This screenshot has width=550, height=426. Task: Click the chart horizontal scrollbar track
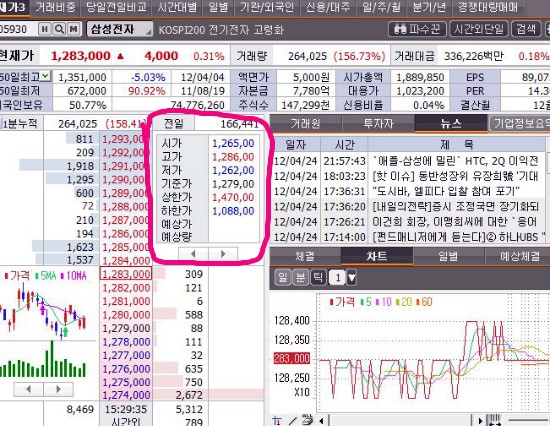[x=400, y=420]
